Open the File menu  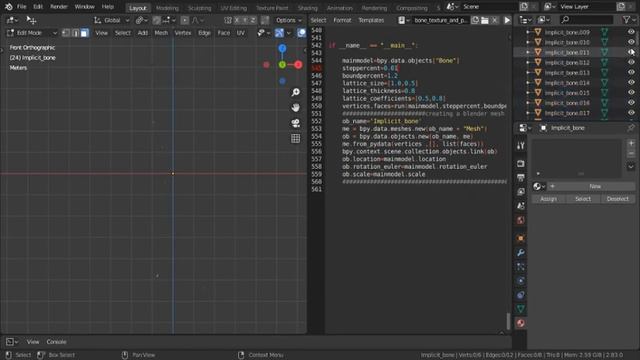22,7
